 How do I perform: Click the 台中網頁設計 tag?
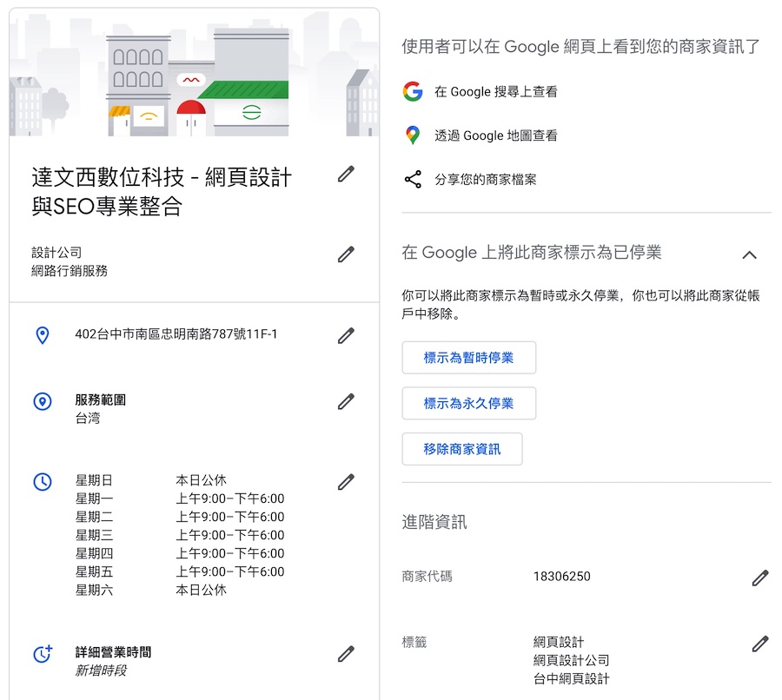[x=572, y=678]
